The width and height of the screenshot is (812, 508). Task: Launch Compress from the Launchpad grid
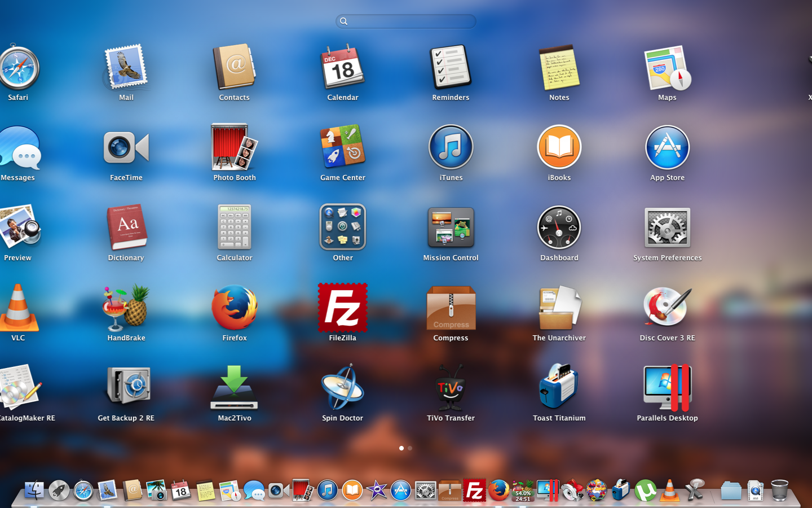point(451,308)
